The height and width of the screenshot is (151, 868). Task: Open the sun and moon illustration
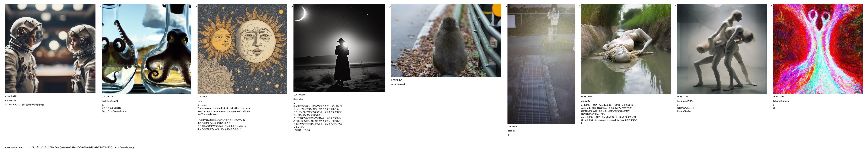click(x=242, y=49)
